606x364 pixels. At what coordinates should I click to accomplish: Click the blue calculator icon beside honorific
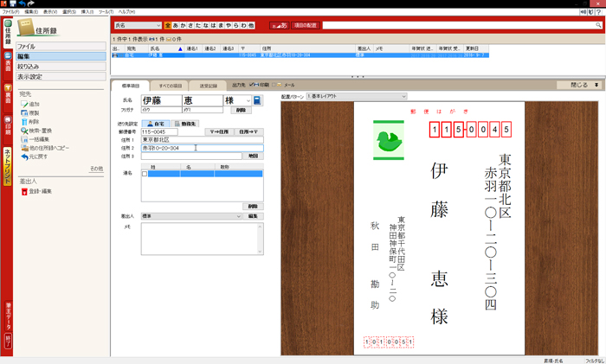tap(257, 101)
